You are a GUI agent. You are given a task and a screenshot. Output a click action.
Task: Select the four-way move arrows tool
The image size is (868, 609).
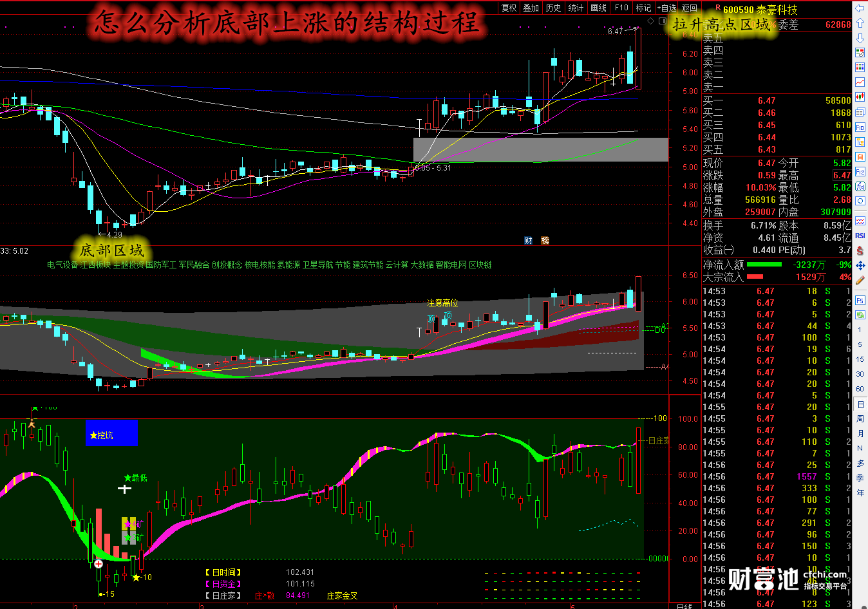[x=860, y=265]
